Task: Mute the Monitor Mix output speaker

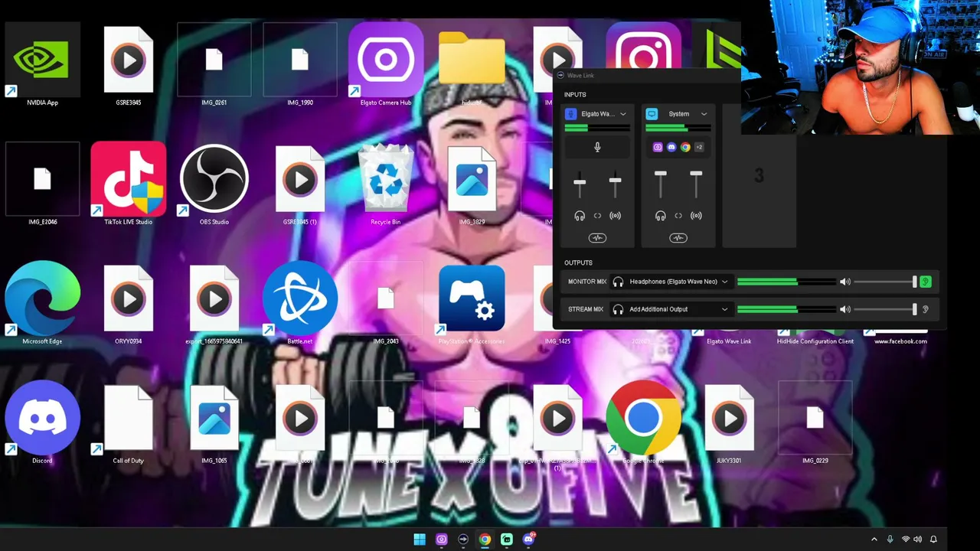Action: [844, 282]
